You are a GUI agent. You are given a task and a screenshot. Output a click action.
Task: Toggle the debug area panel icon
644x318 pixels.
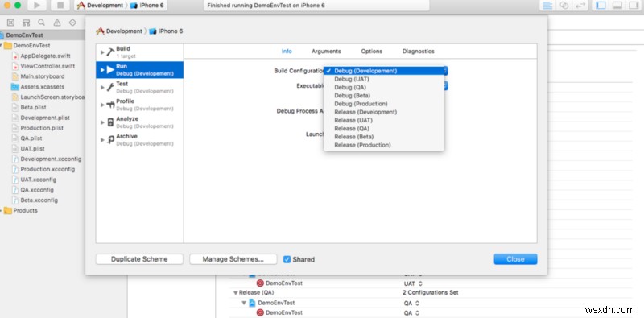tap(617, 6)
